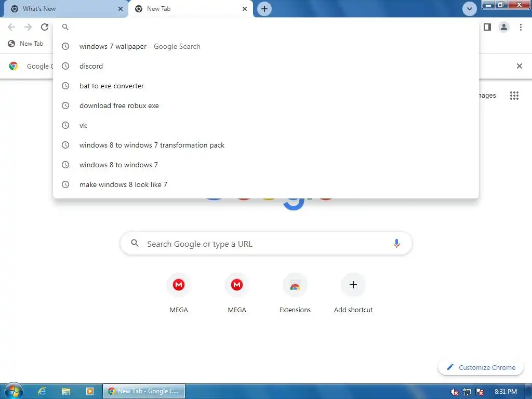The height and width of the screenshot is (399, 532).
Task: Open the Action Center flag icon
Action: pyautogui.click(x=480, y=392)
